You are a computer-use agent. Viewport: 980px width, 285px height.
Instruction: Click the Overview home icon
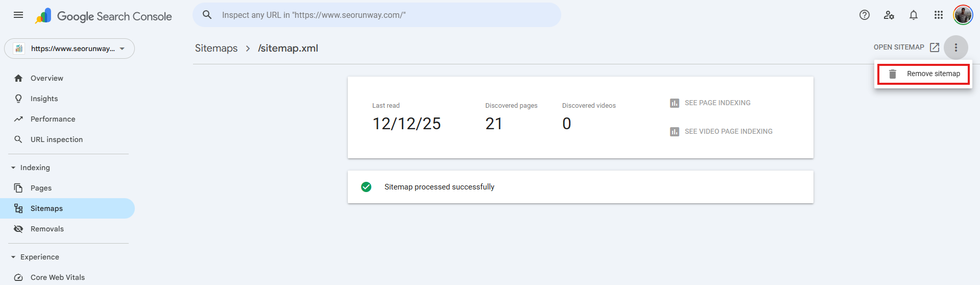pos(18,78)
